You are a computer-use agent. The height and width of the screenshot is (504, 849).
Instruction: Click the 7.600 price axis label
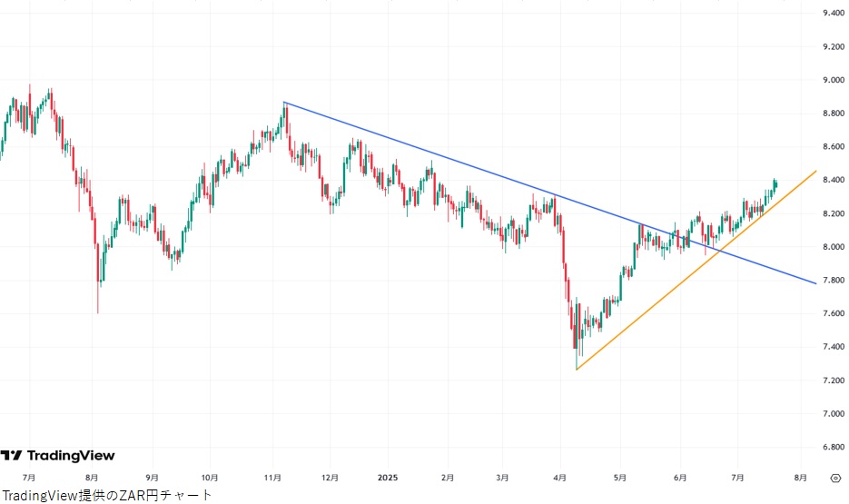pyautogui.click(x=834, y=313)
